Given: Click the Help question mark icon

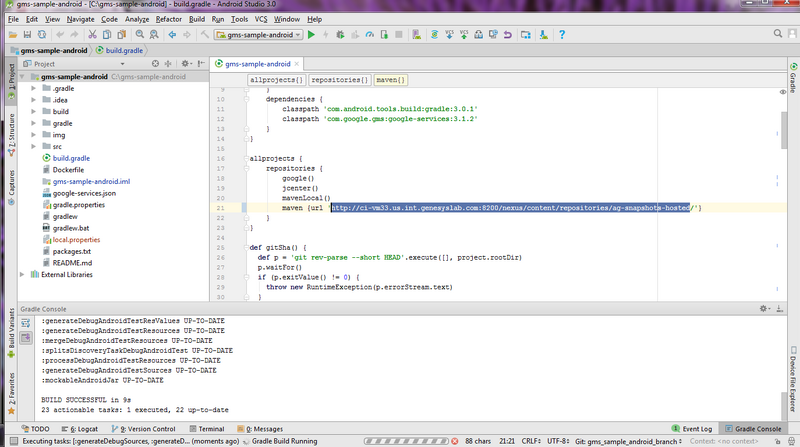Looking at the screenshot, I should pyautogui.click(x=562, y=35).
